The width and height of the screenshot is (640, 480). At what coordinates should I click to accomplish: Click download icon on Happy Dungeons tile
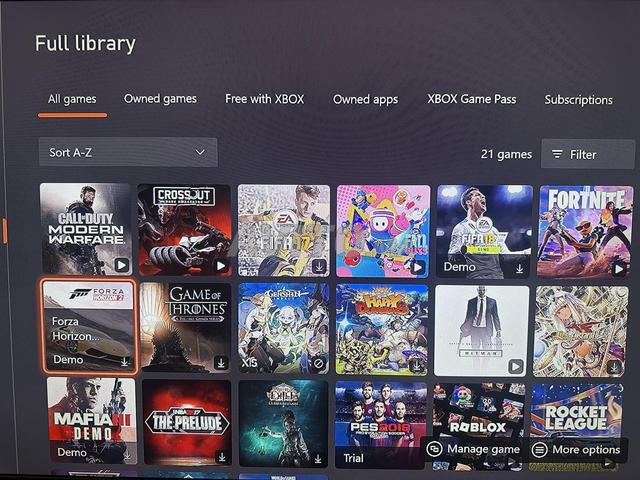(x=416, y=365)
